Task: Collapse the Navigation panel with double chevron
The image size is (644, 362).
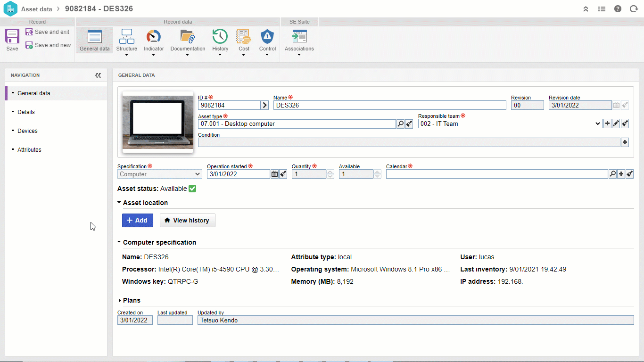Action: [98, 75]
